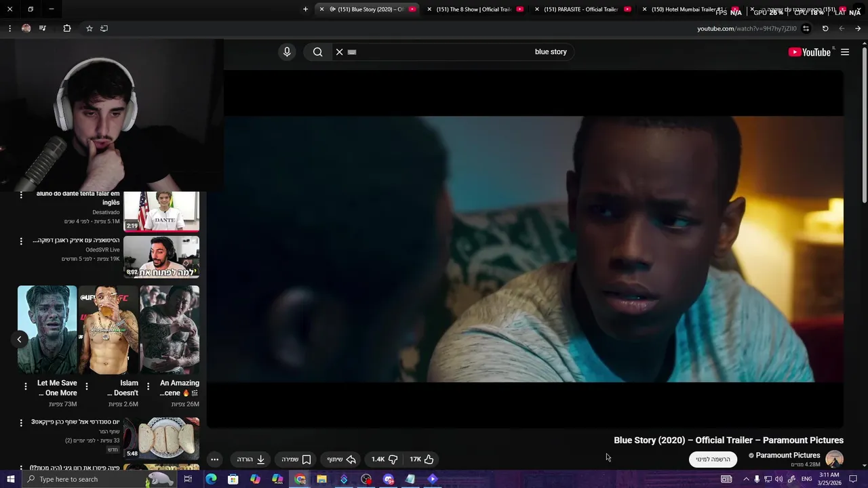Click the share button (שיתוף)
Viewport: 868px width, 488px height.
[x=341, y=459]
